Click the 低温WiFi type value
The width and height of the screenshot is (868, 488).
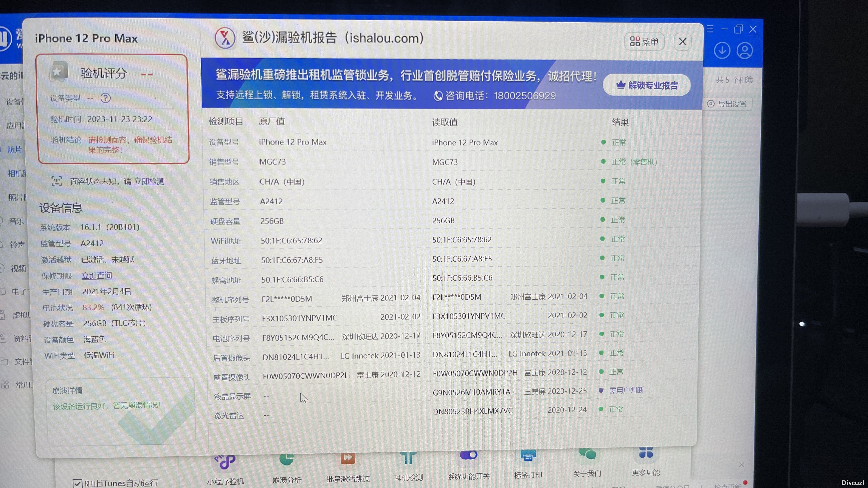coord(99,355)
